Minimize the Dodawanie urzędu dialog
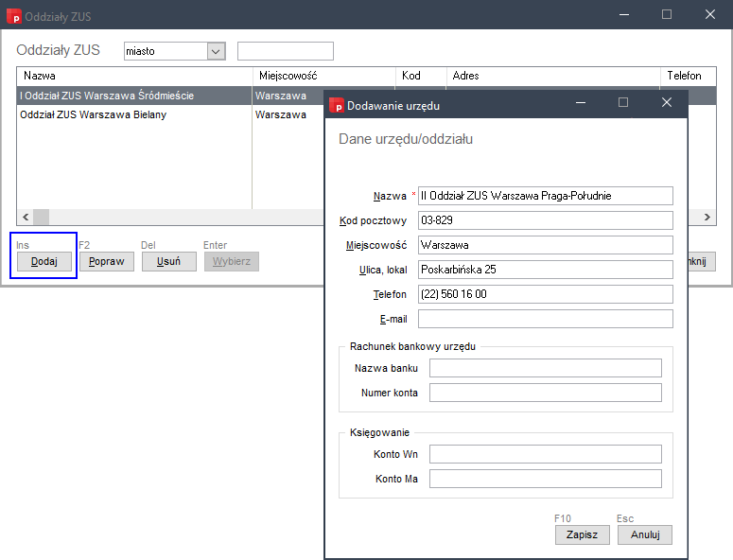733x560 pixels. pos(581,102)
